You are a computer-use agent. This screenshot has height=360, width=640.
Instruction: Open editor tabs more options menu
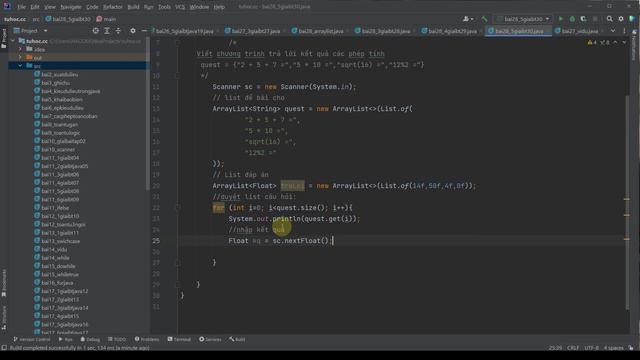tap(624, 31)
